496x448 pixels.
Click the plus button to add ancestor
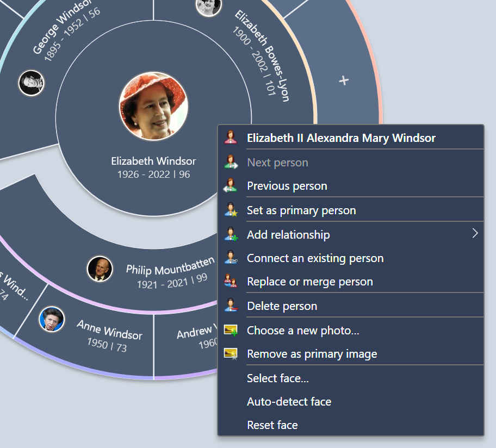click(344, 81)
